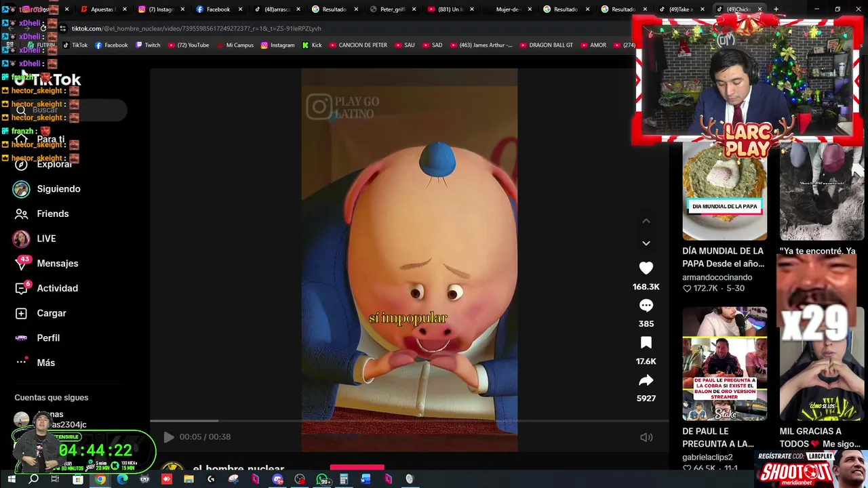Open (72) YouTube bookmark
The width and height of the screenshot is (868, 488).
[x=188, y=45]
